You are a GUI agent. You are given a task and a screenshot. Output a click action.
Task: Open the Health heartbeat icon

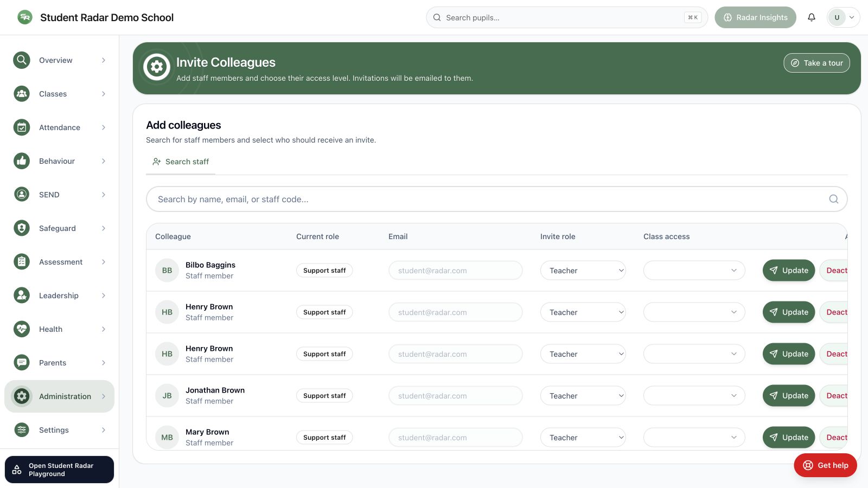pos(22,329)
